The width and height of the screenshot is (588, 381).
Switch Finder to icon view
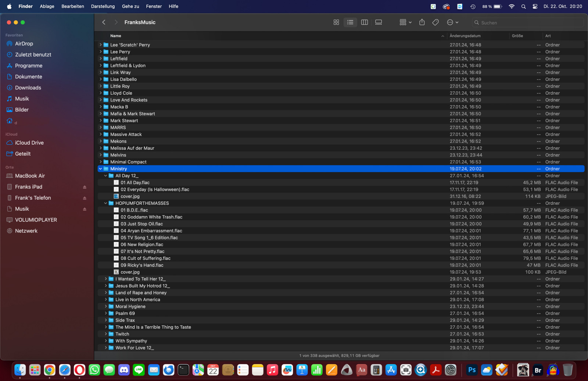(336, 22)
